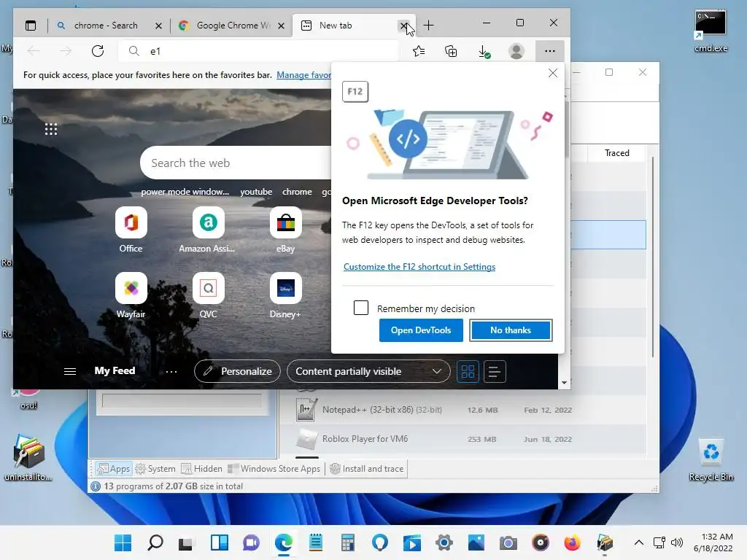
Task: Open the Favorites star icon
Action: click(x=419, y=51)
